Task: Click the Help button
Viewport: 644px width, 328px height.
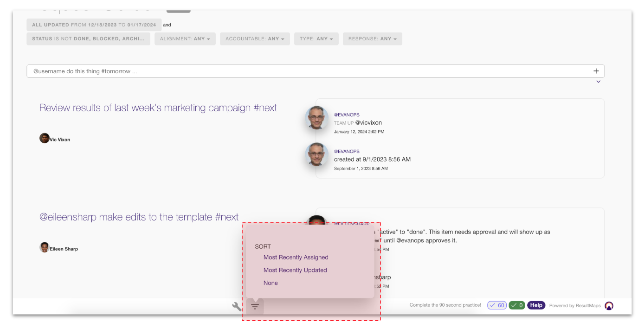Action: click(x=536, y=305)
